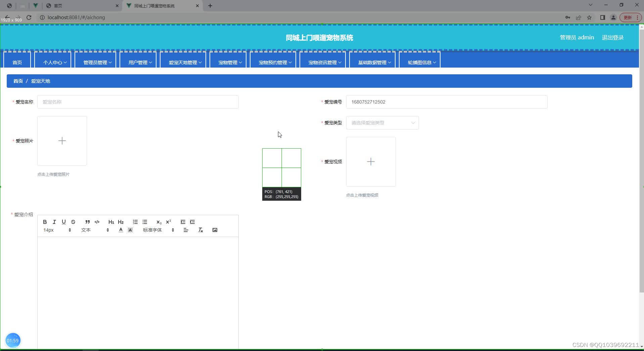Insert a code block in editor
644x351 pixels.
point(97,222)
